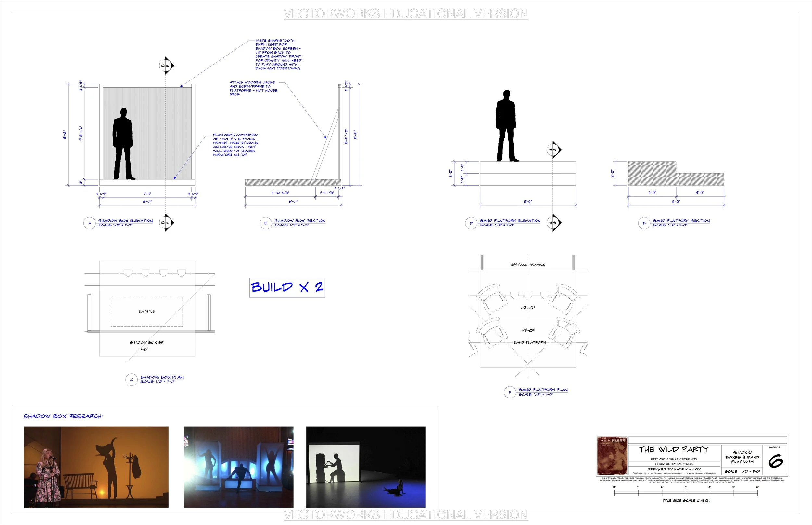
Task: Open research photo of singer in floral dress
Action: 96,467
